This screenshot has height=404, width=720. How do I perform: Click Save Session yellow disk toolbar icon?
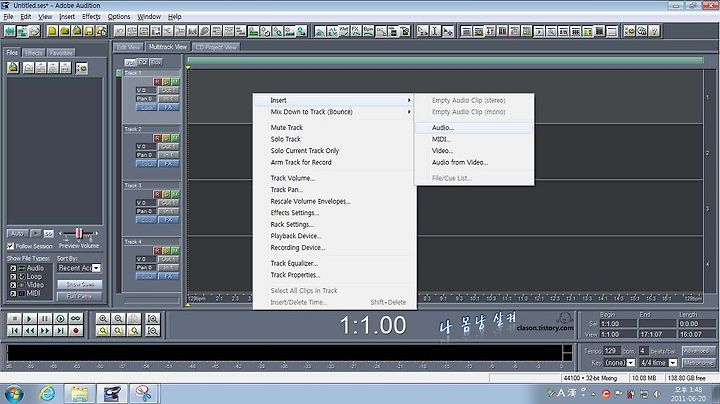(89, 31)
